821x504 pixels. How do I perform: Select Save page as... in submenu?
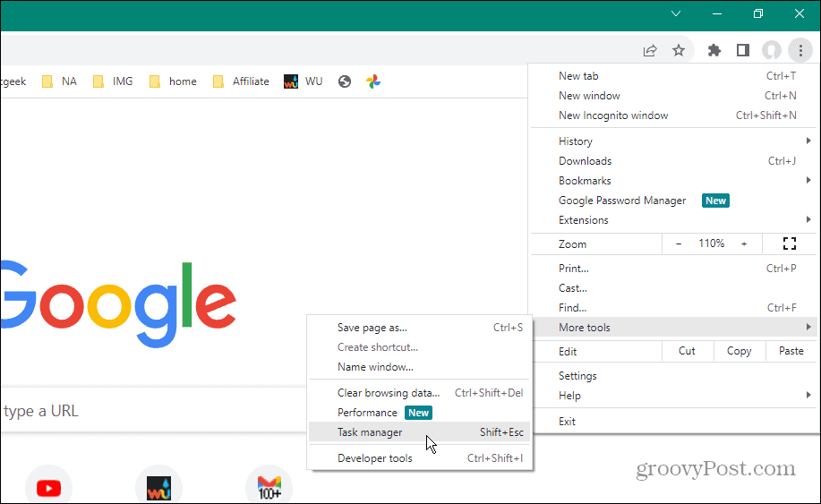coord(419,328)
